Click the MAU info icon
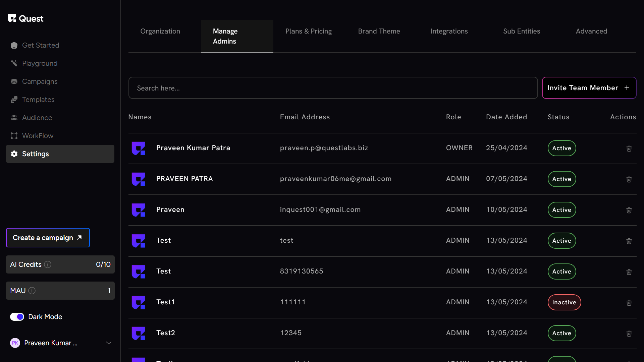Viewport: 644px width, 362px height. click(x=32, y=291)
